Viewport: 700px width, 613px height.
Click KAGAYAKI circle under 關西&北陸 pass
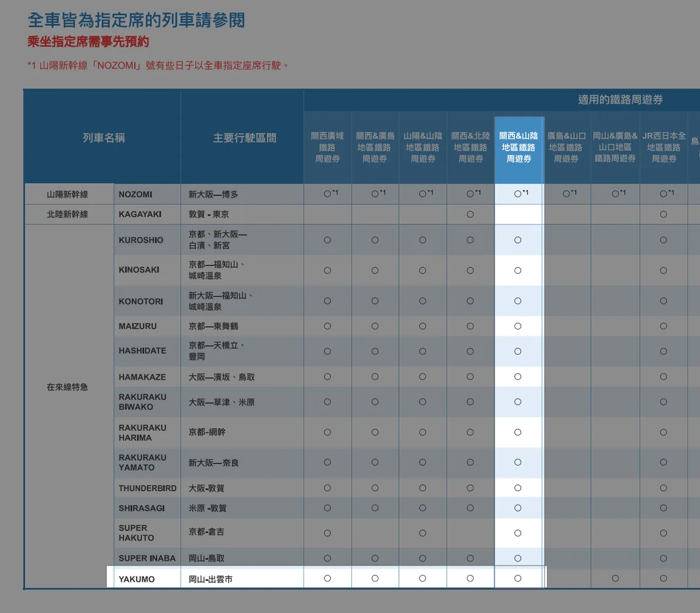click(470, 215)
